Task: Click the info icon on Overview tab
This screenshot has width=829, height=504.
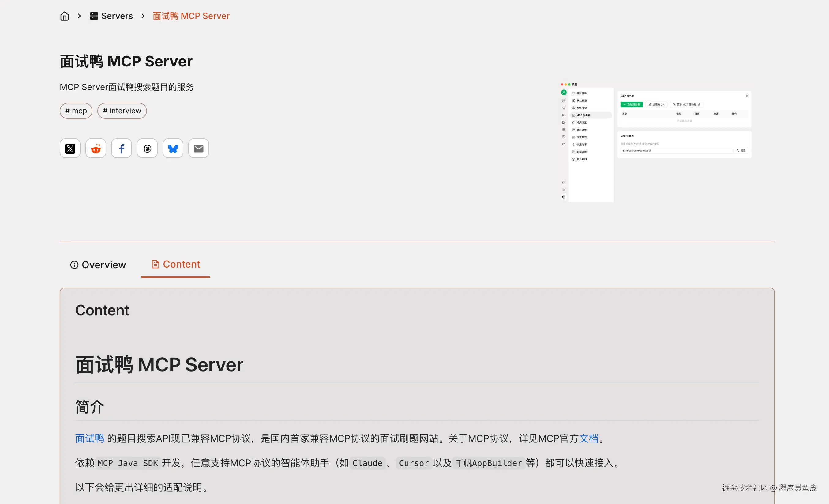Action: (x=74, y=265)
